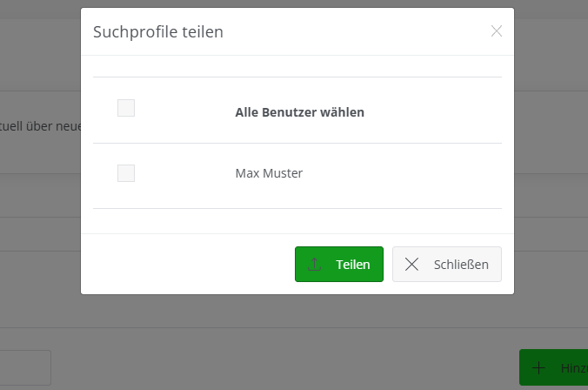
Task: Click the background text 'über neue'
Action: pos(43,126)
